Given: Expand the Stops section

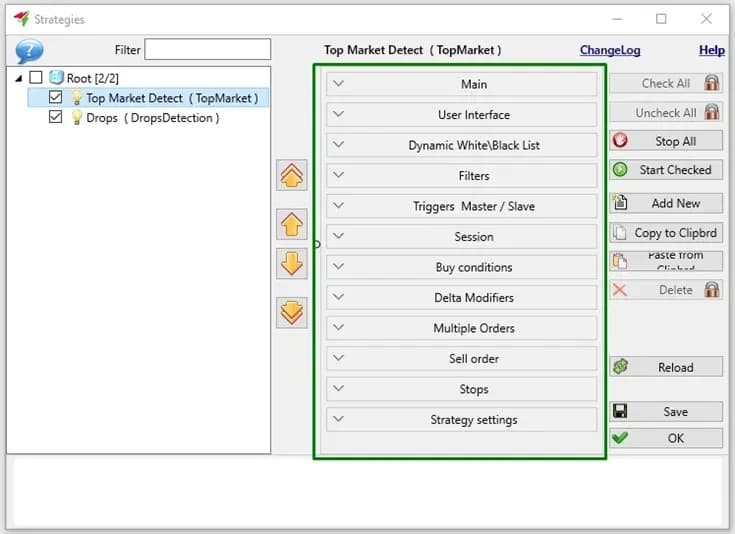Looking at the screenshot, I should pyautogui.click(x=461, y=389).
